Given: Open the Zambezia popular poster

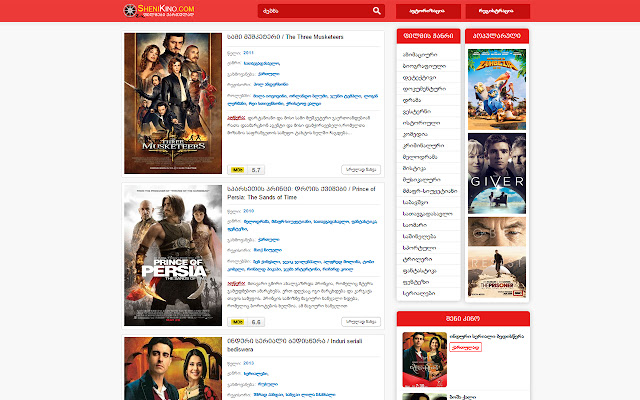Looking at the screenshot, I should (x=497, y=89).
